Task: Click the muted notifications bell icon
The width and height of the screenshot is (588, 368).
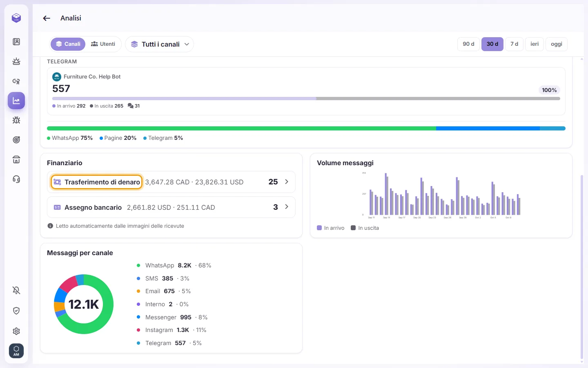Action: coord(16,290)
